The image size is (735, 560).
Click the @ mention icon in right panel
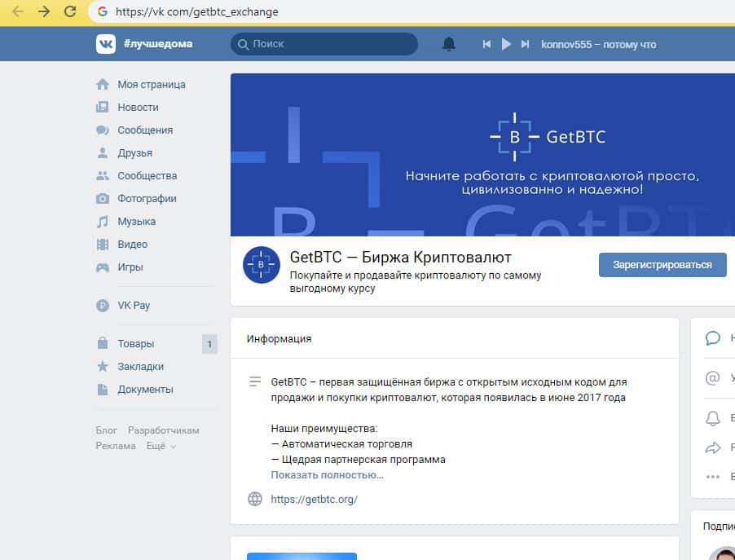click(712, 377)
